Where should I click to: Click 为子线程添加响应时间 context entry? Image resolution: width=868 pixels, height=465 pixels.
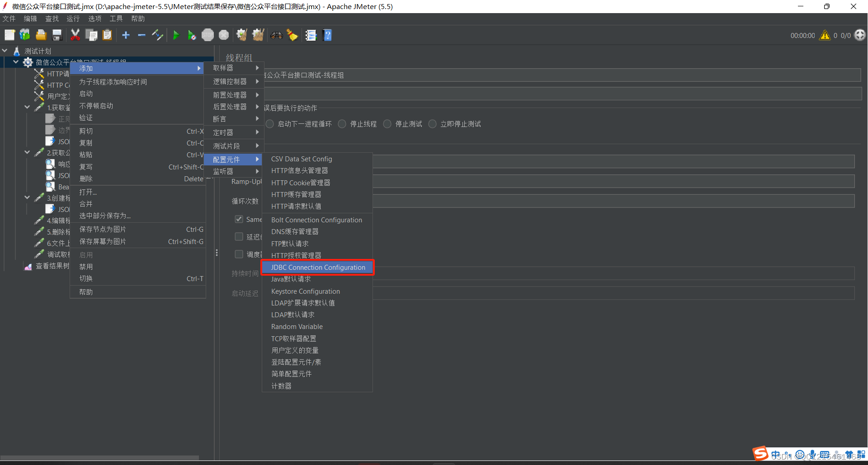point(138,82)
